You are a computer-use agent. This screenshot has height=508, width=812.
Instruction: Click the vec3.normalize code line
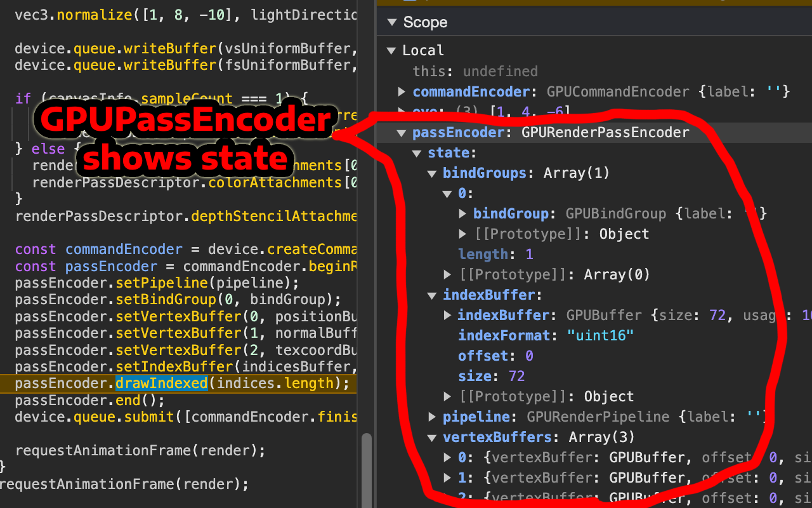point(186,15)
